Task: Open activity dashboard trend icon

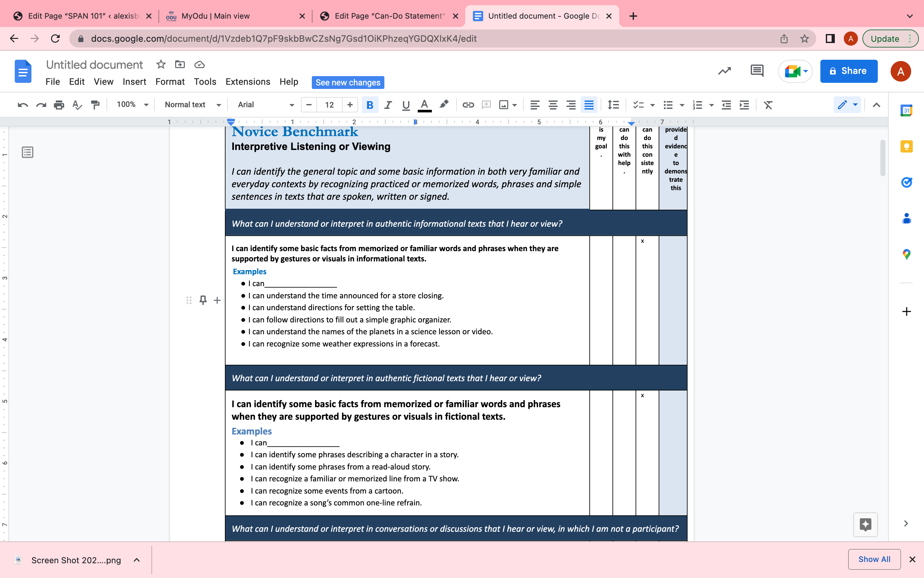Action: point(724,71)
